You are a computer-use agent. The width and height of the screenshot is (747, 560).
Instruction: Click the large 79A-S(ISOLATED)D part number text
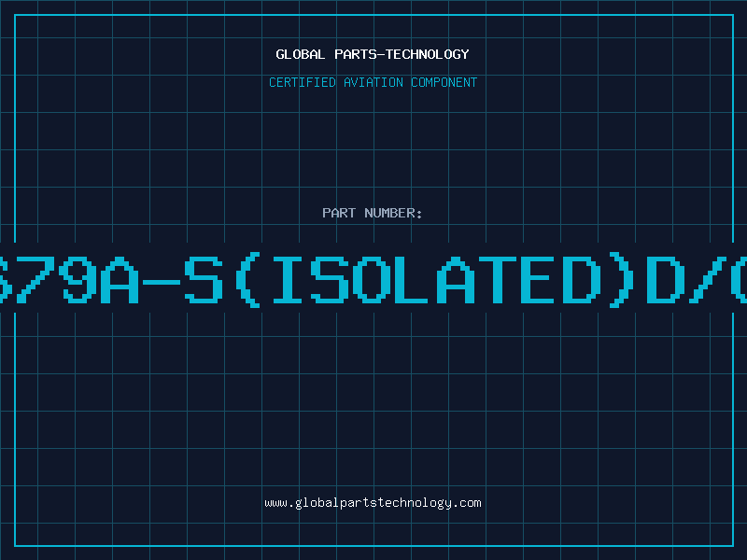pyautogui.click(x=373, y=280)
